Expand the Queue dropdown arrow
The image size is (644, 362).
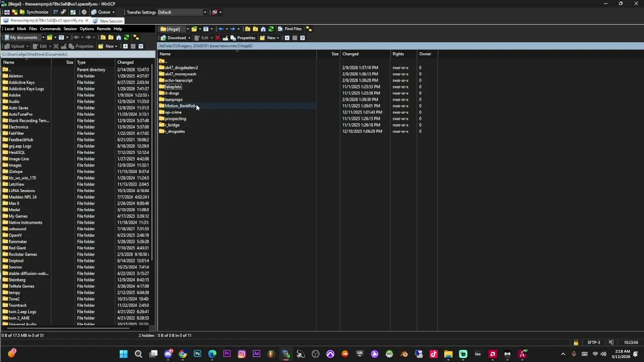pyautogui.click(x=114, y=12)
